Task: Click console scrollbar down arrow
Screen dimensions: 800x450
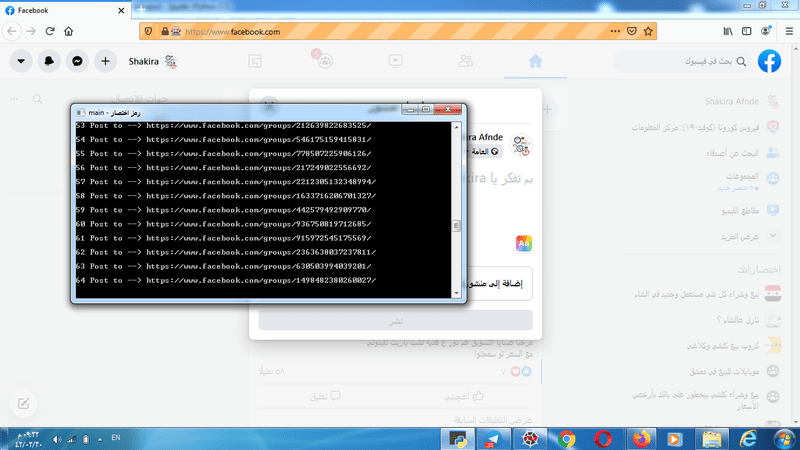Action: click(457, 293)
